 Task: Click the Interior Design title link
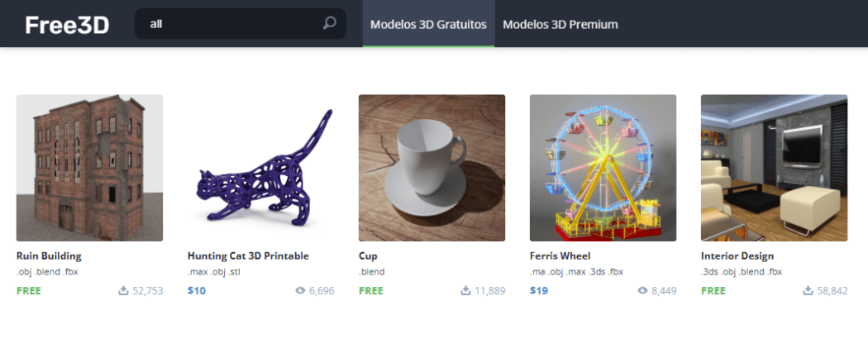coord(737,256)
